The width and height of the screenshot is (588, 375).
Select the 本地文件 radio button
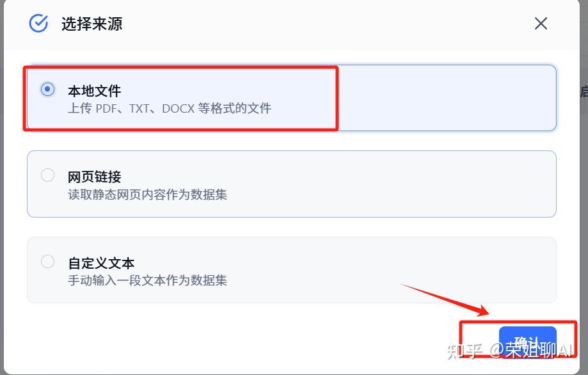click(x=47, y=89)
